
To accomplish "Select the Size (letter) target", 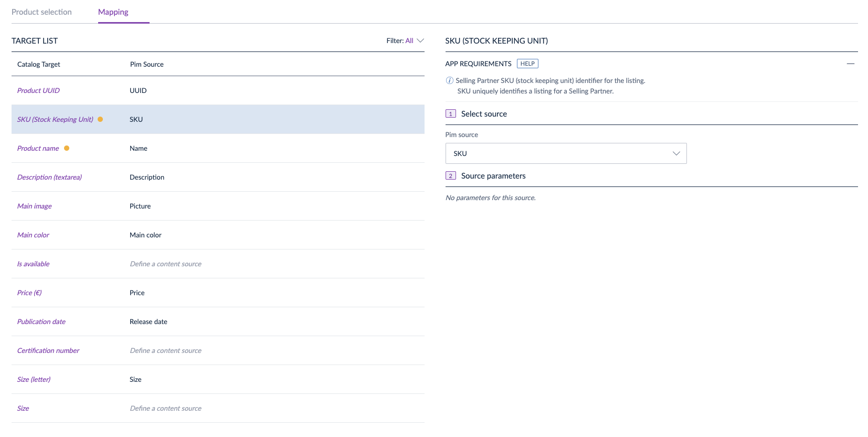I will click(x=34, y=379).
